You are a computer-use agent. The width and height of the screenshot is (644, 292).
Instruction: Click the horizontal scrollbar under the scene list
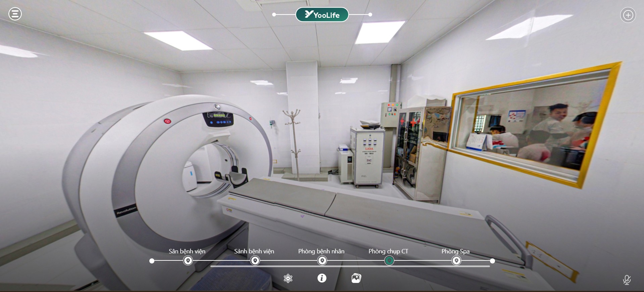(x=350, y=266)
